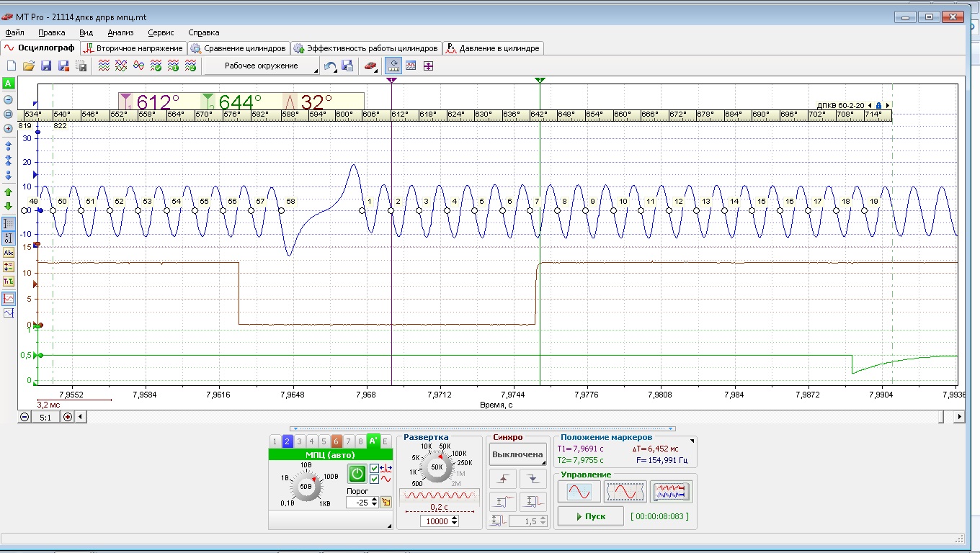Screen dimensions: 980x553
Task: Click the horizontal scrollbar right arrow
Action: point(959,416)
